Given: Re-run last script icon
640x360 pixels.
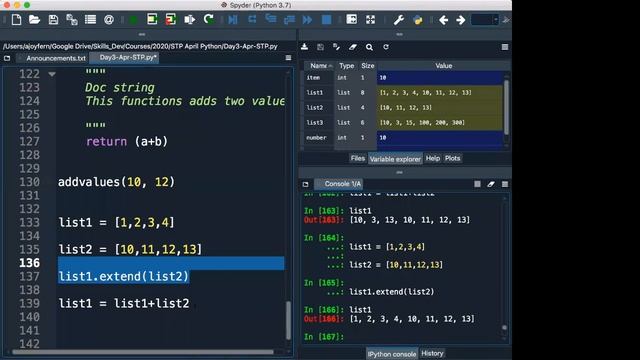Looking at the screenshot, I should pos(209,20).
